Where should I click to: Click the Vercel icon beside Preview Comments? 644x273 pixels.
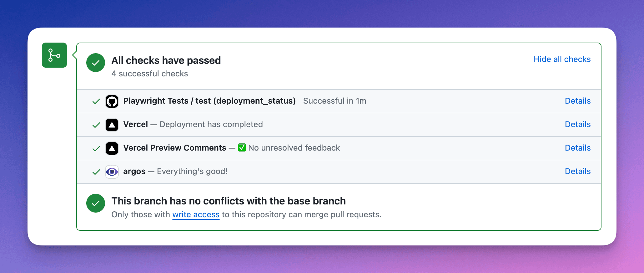tap(112, 148)
